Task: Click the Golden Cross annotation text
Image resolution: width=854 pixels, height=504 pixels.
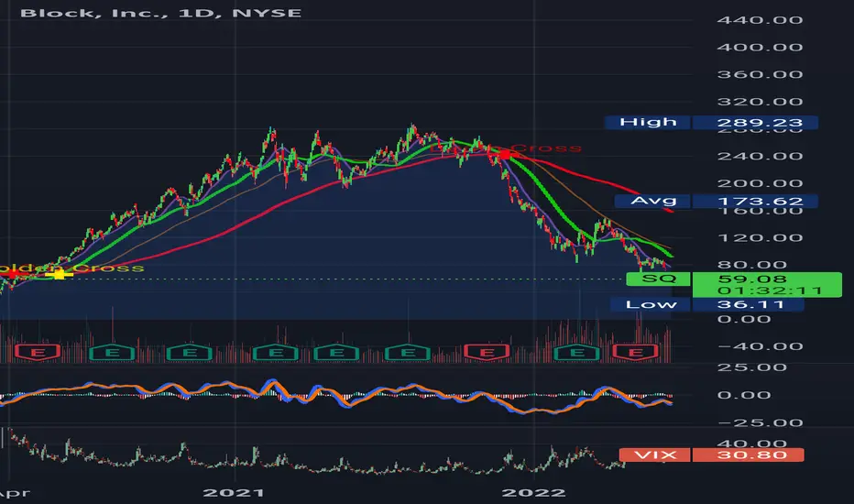Action: (x=71, y=268)
